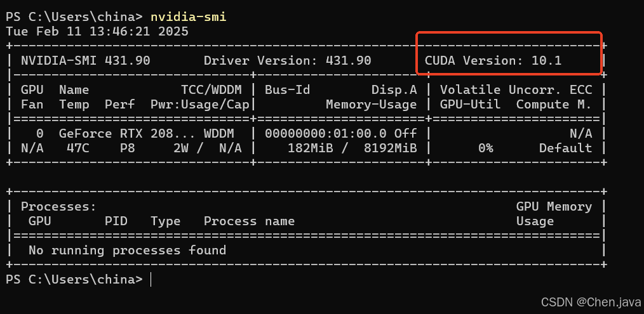This screenshot has height=314, width=644.
Task: Click the WDDM driver model value
Action: click(219, 133)
